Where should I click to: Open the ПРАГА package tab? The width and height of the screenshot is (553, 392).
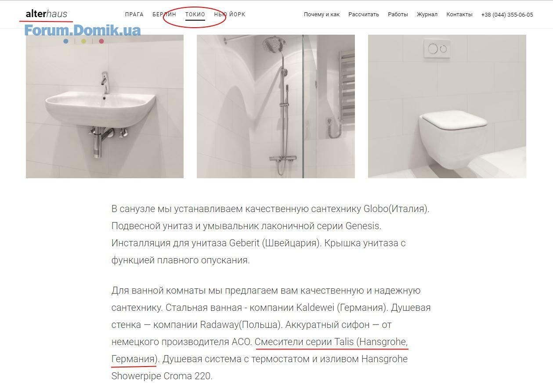coord(134,14)
